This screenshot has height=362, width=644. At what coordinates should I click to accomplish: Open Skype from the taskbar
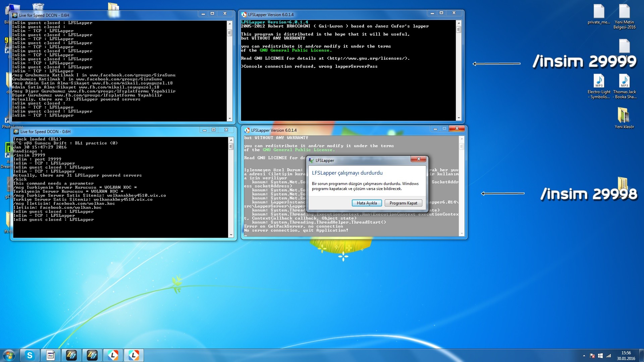30,355
